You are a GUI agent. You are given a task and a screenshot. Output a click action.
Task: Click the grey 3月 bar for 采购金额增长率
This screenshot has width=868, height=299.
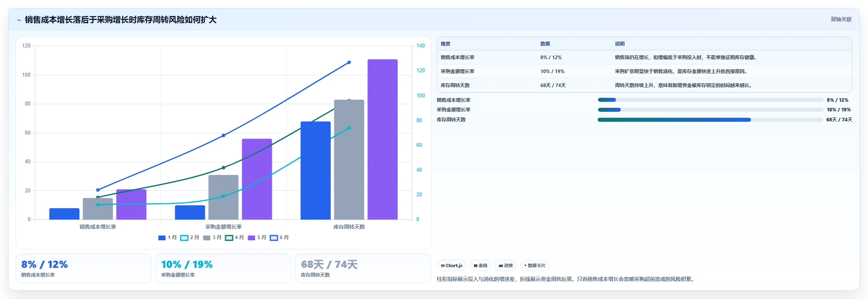click(x=223, y=197)
